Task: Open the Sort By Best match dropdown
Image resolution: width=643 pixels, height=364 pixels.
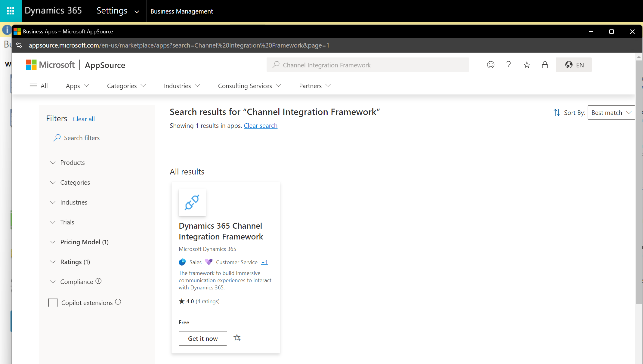Action: tap(611, 113)
